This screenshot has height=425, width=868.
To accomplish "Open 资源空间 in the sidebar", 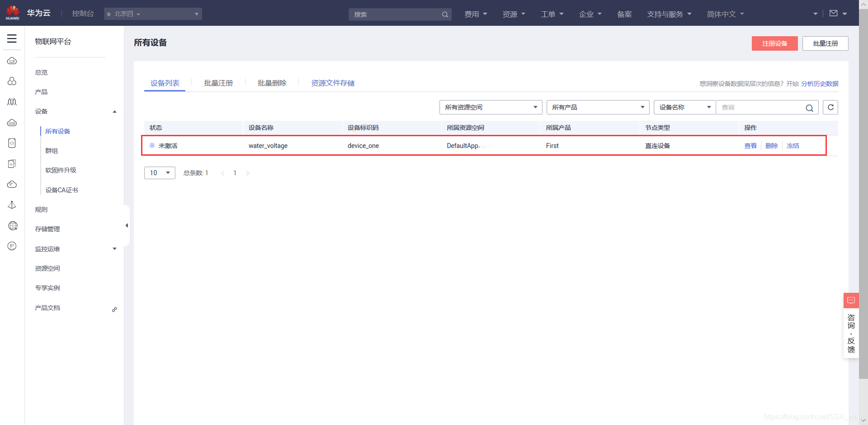I will click(47, 268).
